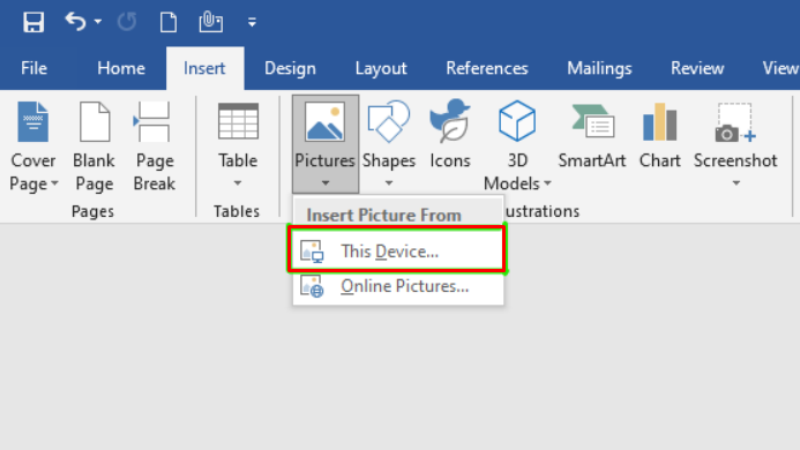Insert a Blank Page
800x450 pixels.
point(94,146)
